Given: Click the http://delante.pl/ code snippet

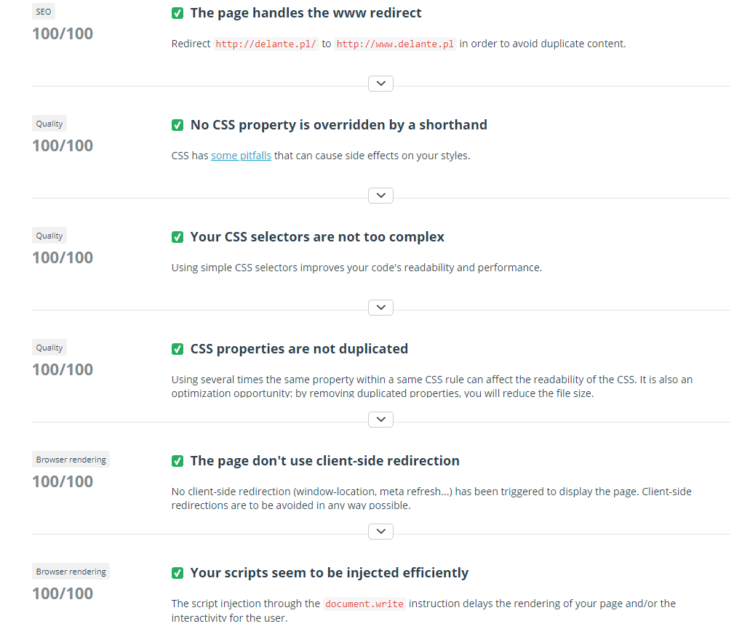Looking at the screenshot, I should click(265, 44).
